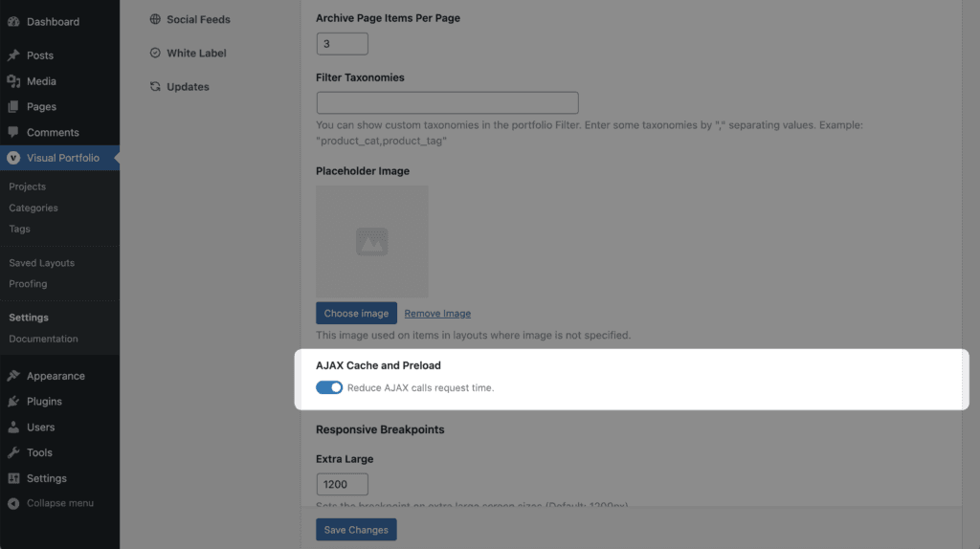Click the Visual Portfolio logo icon
Image resolution: width=980 pixels, height=549 pixels.
click(13, 158)
